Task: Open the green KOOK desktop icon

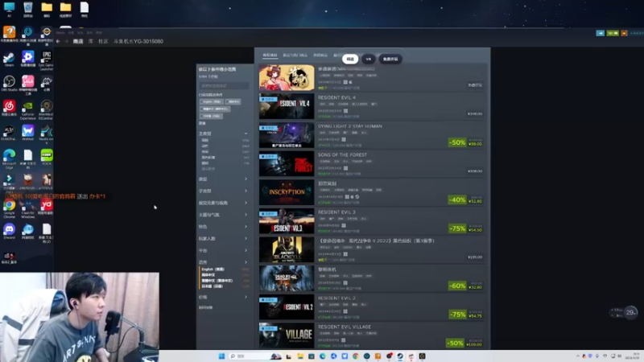Action: [47, 157]
